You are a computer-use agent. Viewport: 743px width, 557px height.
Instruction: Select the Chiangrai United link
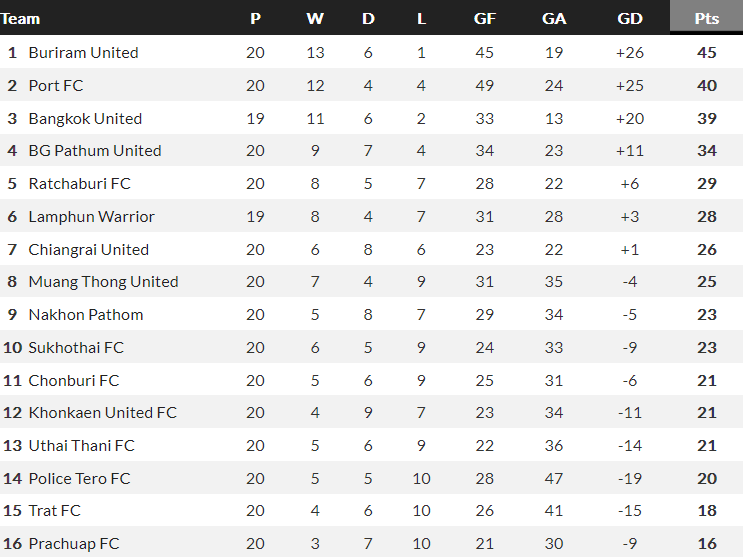(x=88, y=250)
